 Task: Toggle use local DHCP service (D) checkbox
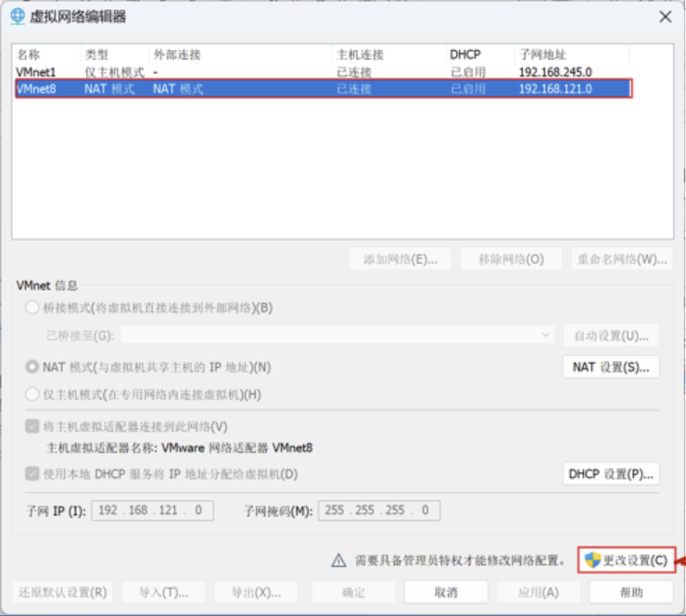(32, 473)
